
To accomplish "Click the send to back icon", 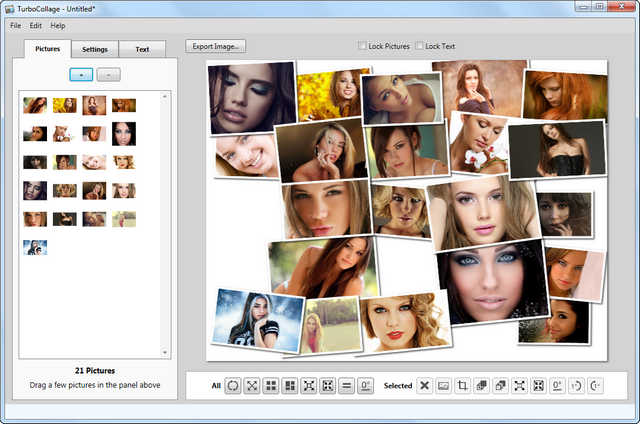I will click(500, 385).
